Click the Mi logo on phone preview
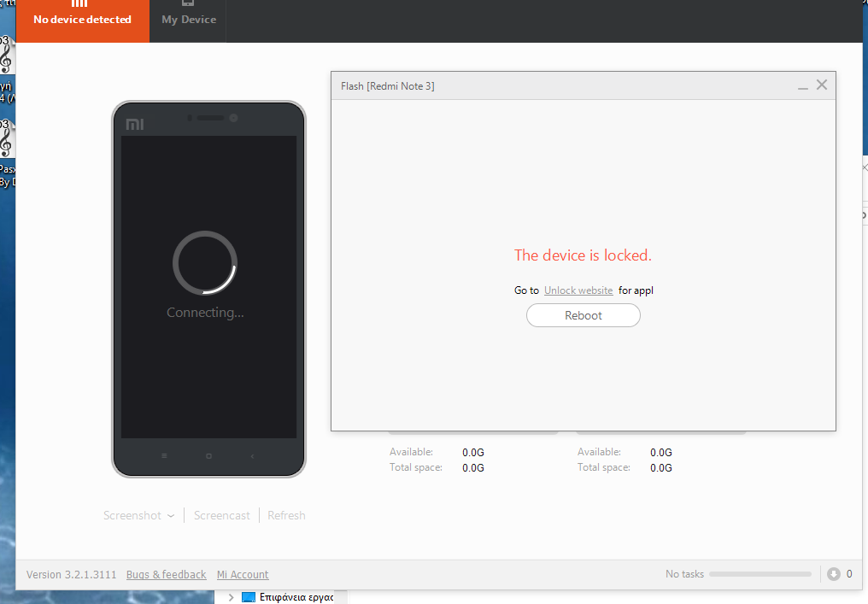The width and height of the screenshot is (868, 604). [x=134, y=125]
